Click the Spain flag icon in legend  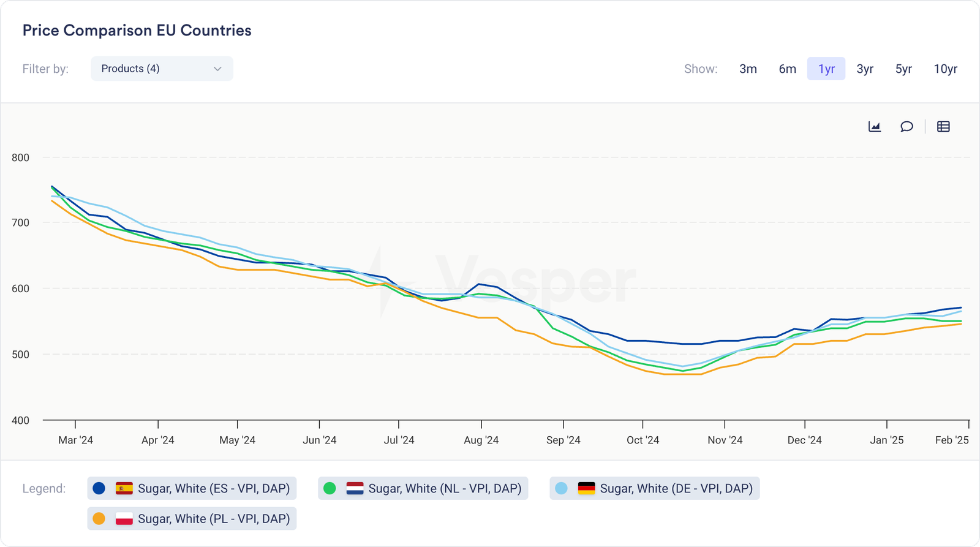pyautogui.click(x=124, y=488)
